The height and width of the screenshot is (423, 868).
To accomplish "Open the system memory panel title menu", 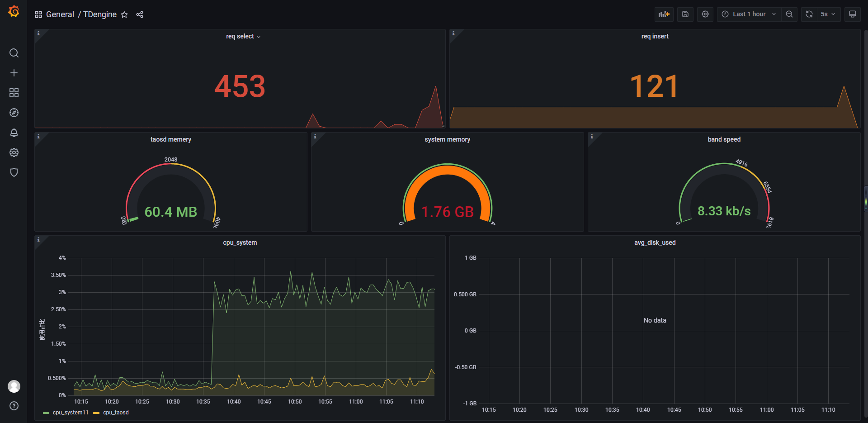I will point(448,139).
